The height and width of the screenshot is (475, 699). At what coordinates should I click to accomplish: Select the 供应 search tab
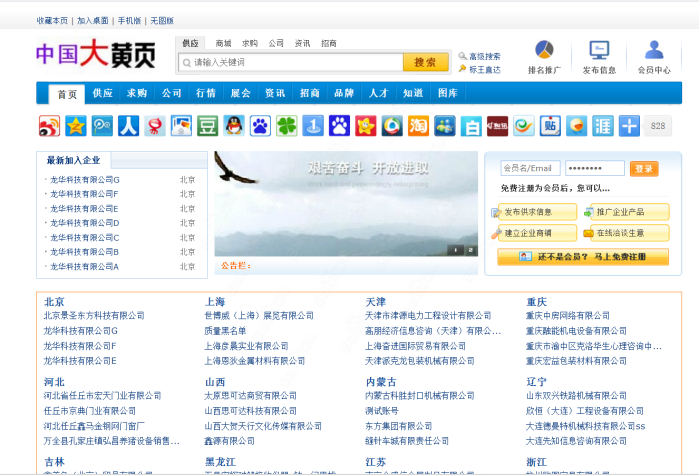[x=190, y=43]
